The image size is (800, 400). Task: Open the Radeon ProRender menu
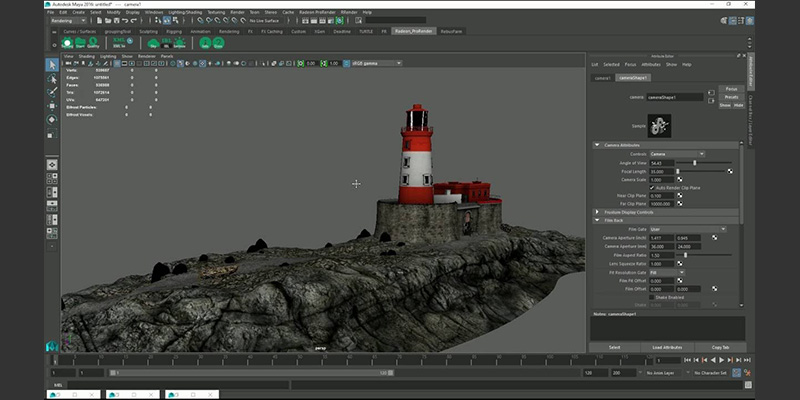coord(317,12)
